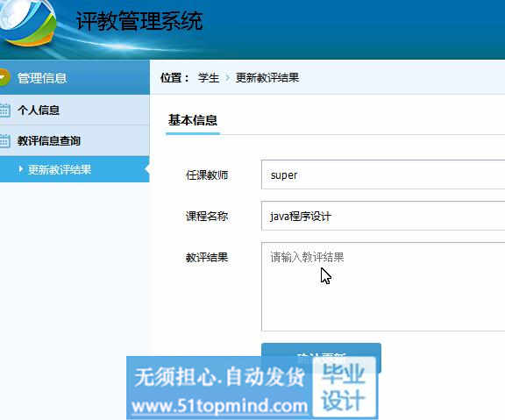This screenshot has height=420, width=505.
Task: Click the arrow icon before 更新教评结果
Action: pos(21,169)
